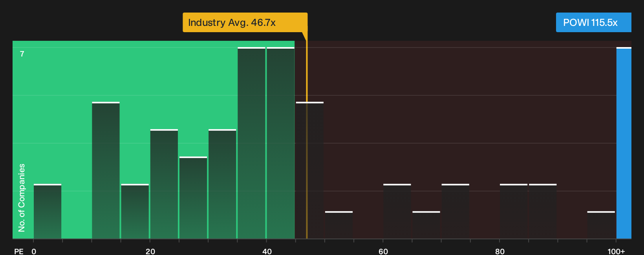Click the '7' y-axis value label
The width and height of the screenshot is (644, 255).
point(22,54)
